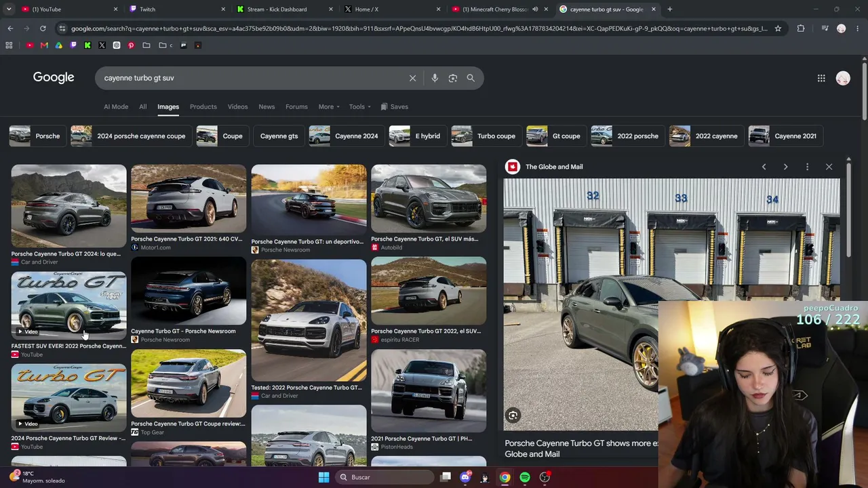The height and width of the screenshot is (488, 868).
Task: Switch to the News tab
Action: point(267,106)
